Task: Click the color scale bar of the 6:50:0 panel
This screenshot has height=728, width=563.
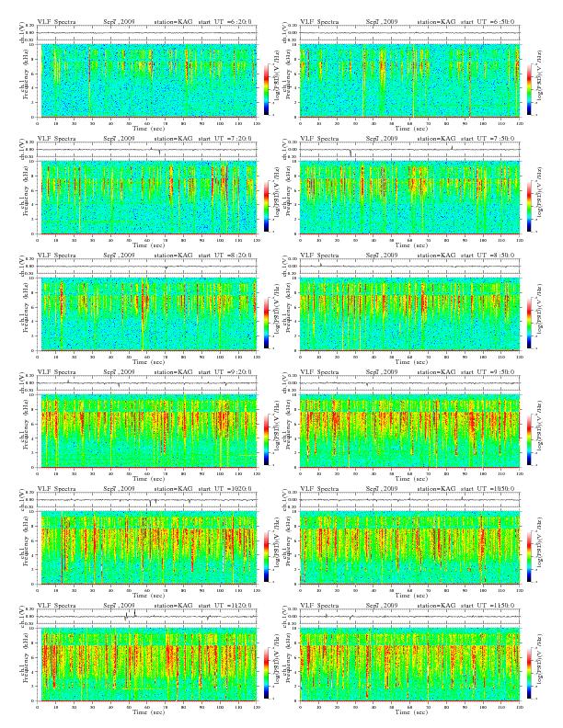Action: (x=530, y=89)
